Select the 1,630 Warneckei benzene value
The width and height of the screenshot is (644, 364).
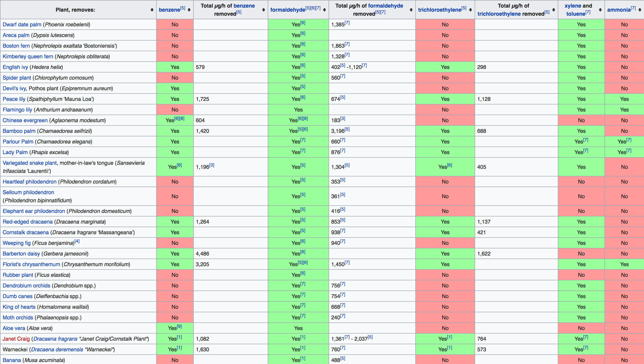coord(202,350)
